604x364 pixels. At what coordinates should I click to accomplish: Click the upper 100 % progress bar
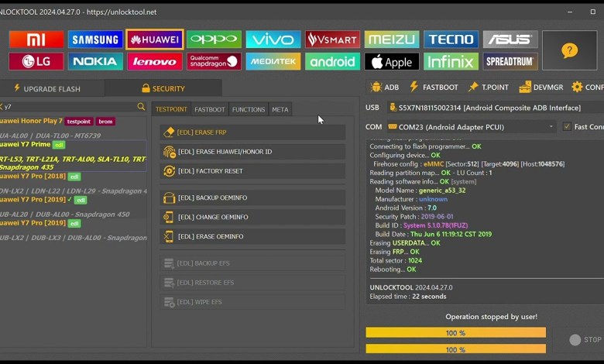(x=455, y=333)
